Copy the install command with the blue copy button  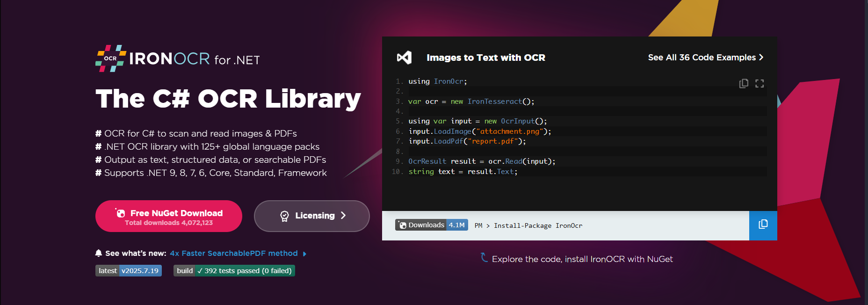[763, 225]
